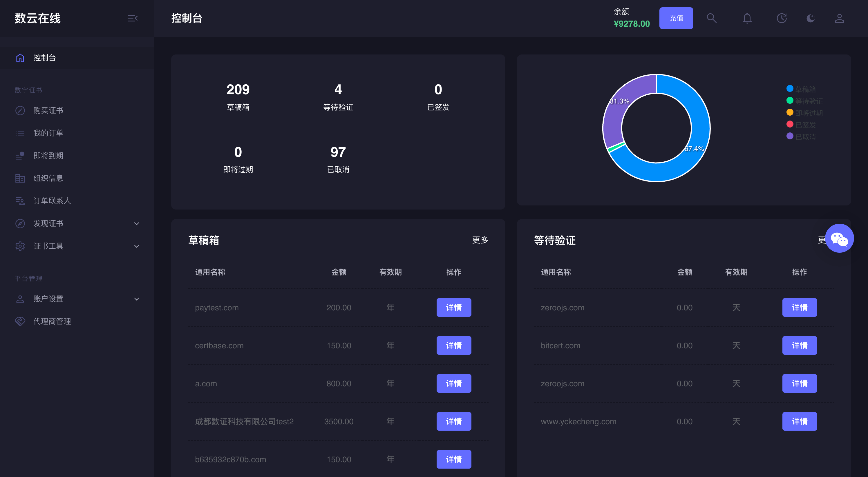868x477 pixels.
Task: Click the 充值 recharge button
Action: (x=676, y=18)
